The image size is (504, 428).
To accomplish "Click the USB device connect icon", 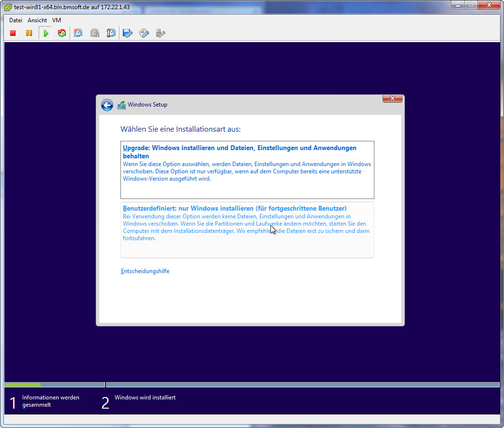I will point(161,33).
